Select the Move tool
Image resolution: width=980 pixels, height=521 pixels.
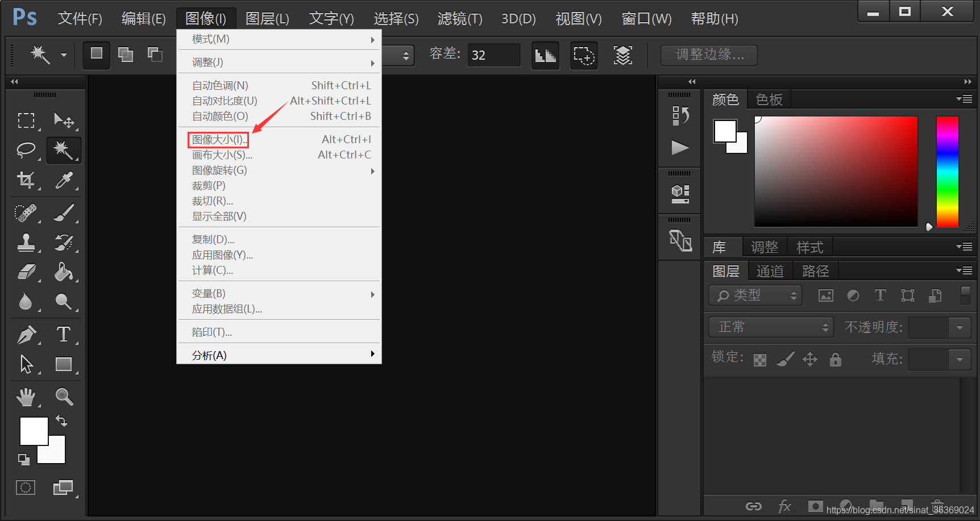pos(64,120)
